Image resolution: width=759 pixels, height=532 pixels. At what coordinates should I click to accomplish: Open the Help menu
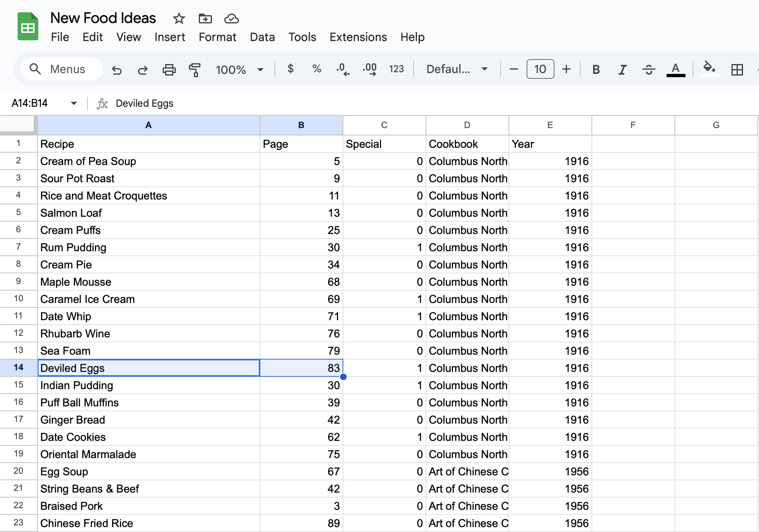412,37
